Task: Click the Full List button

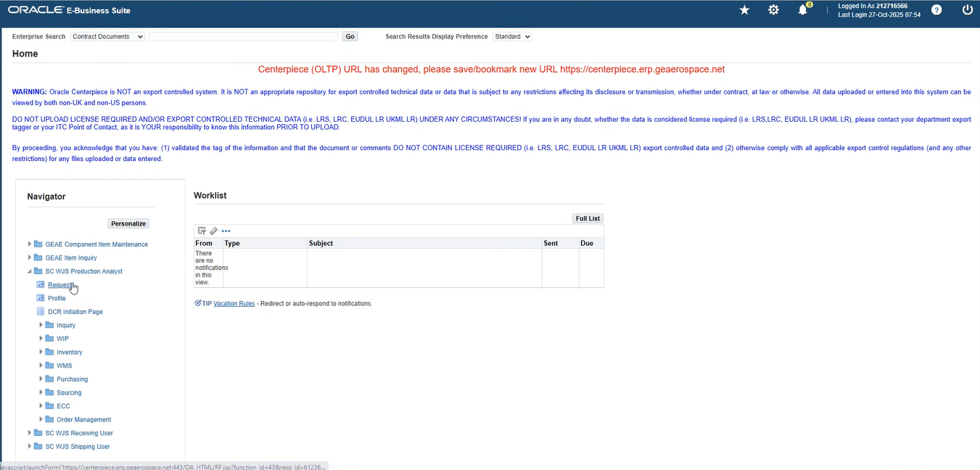Action: click(x=588, y=218)
